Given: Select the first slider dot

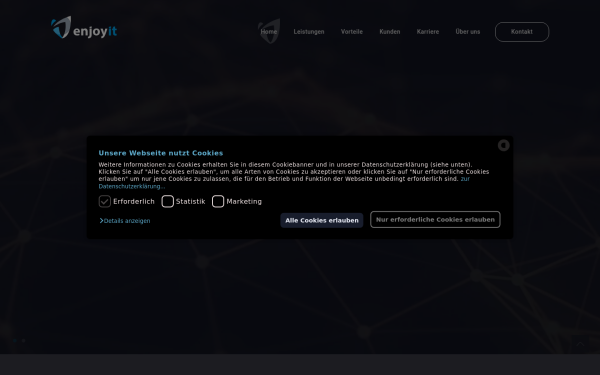Looking at the screenshot, I should (15, 340).
